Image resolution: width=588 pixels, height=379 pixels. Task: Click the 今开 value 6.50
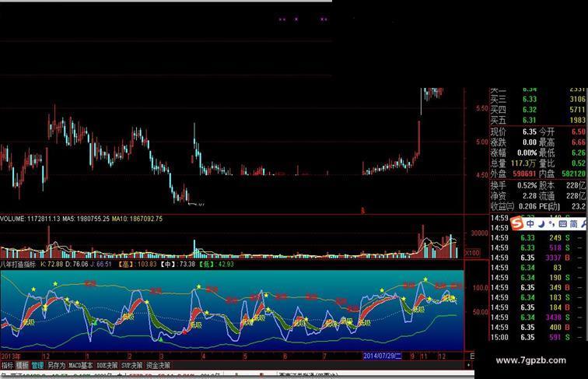[x=579, y=132]
